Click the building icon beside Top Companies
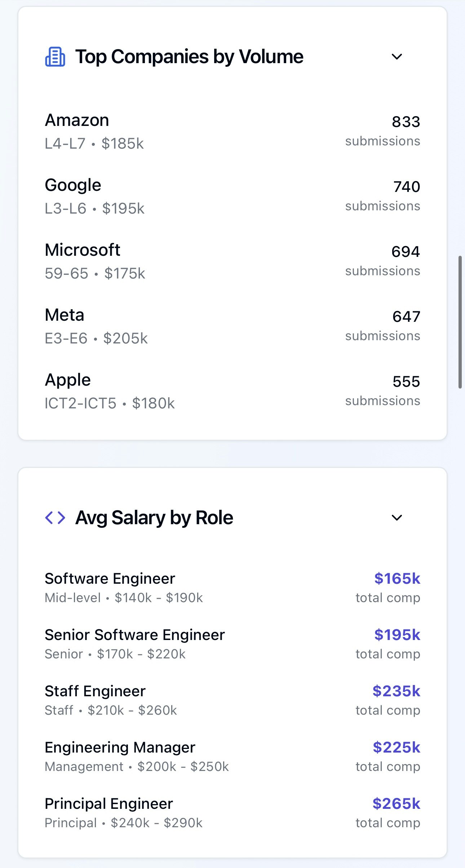Screen dimensions: 465x868 point(55,57)
